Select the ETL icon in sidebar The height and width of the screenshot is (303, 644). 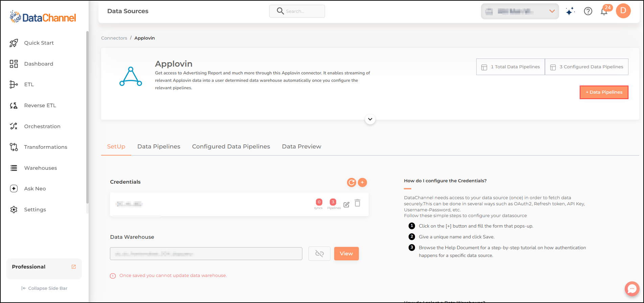[14, 85]
